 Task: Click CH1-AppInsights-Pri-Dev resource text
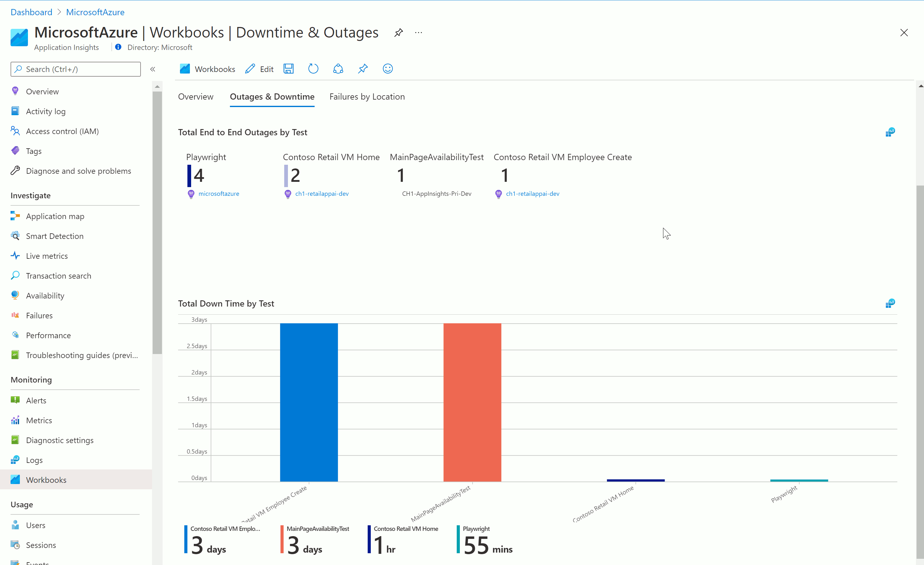coord(437,194)
